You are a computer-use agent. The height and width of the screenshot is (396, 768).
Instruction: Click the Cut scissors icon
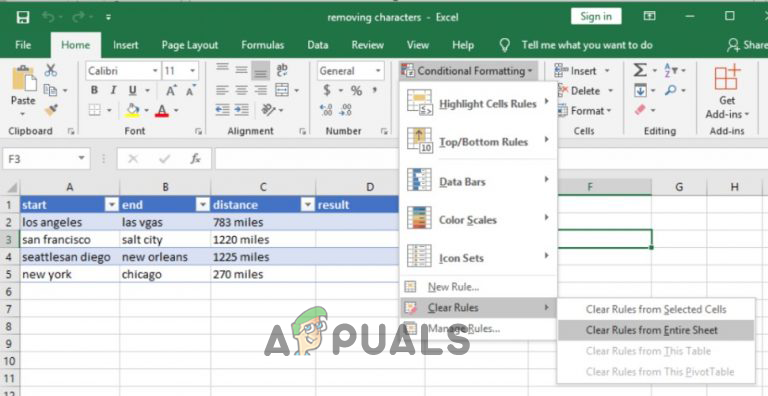click(50, 70)
